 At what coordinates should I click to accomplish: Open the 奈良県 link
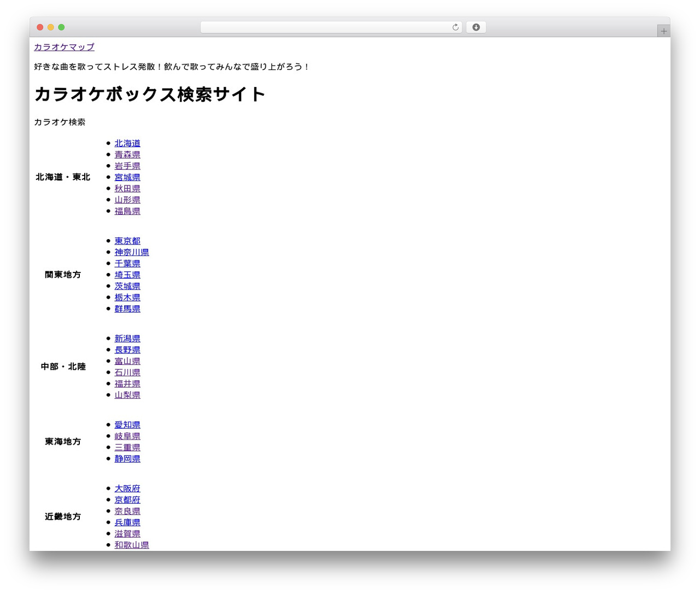(x=127, y=511)
